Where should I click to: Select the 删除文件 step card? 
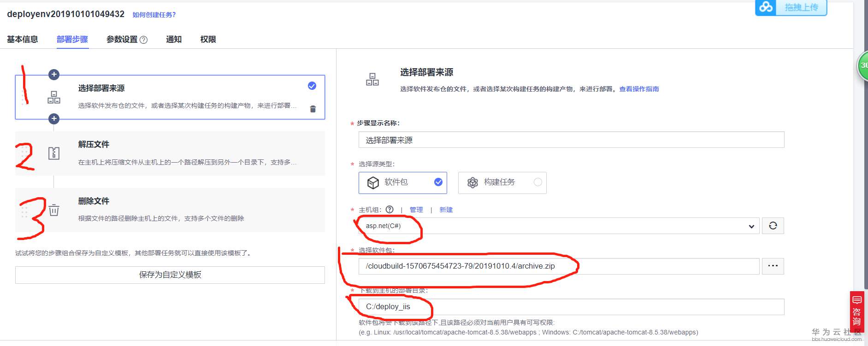(170, 210)
